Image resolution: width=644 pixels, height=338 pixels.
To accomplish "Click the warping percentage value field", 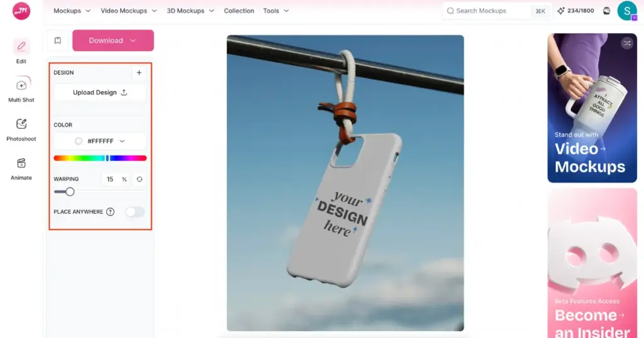I will 110,179.
